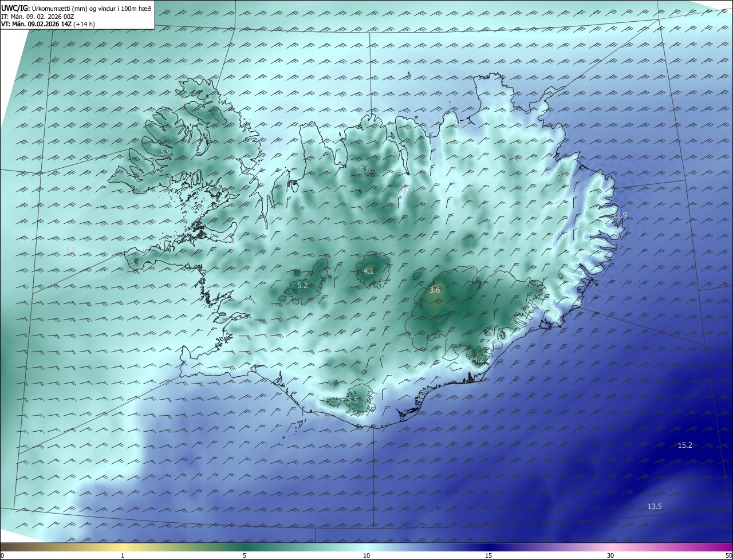Click the 5.5 value on Mýrdalsjökull glacier
Image resolution: width=733 pixels, height=560 pixels.
click(353, 400)
